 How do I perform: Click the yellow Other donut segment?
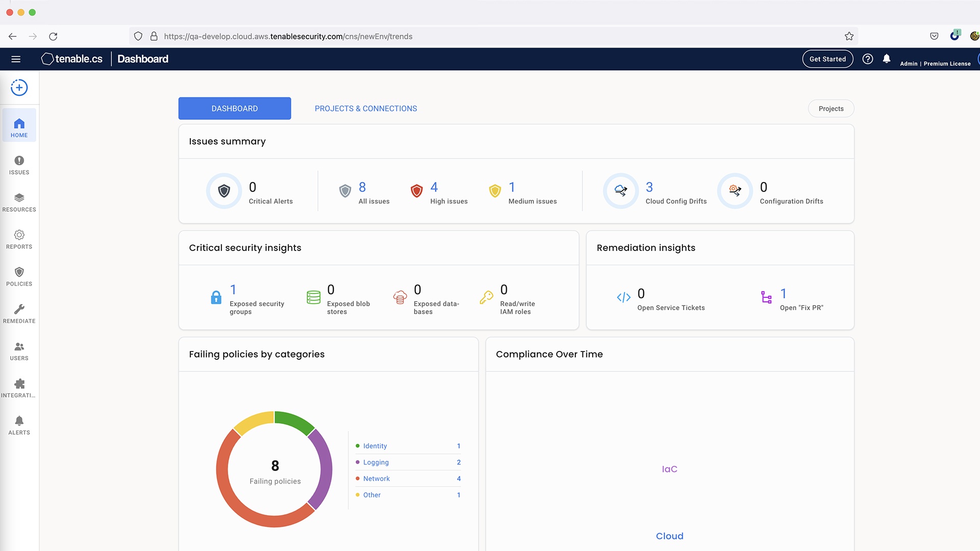click(253, 422)
